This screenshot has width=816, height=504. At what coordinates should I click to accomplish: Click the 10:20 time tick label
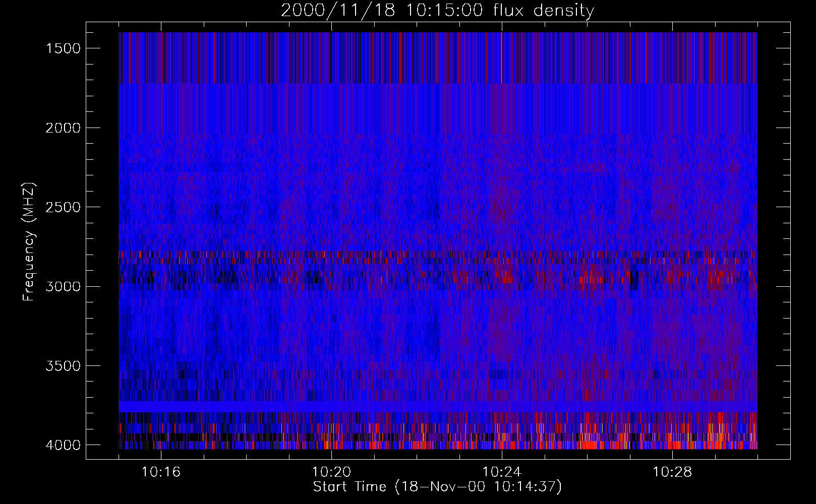331,472
